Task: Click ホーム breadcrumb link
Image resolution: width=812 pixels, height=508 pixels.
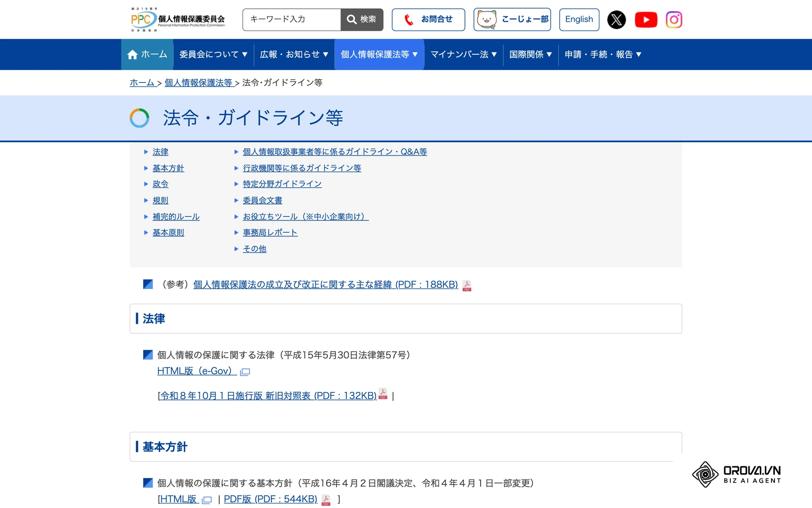Action: (142, 82)
